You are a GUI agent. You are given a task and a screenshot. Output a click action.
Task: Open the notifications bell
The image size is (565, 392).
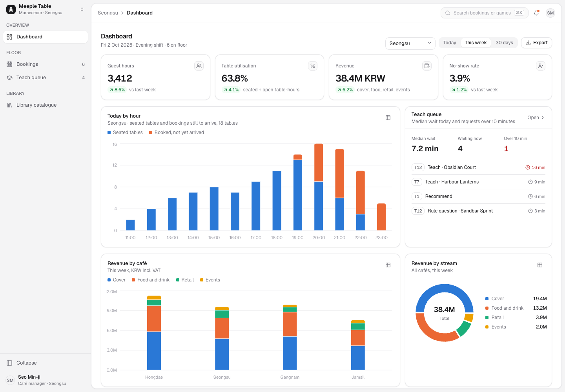tap(536, 13)
